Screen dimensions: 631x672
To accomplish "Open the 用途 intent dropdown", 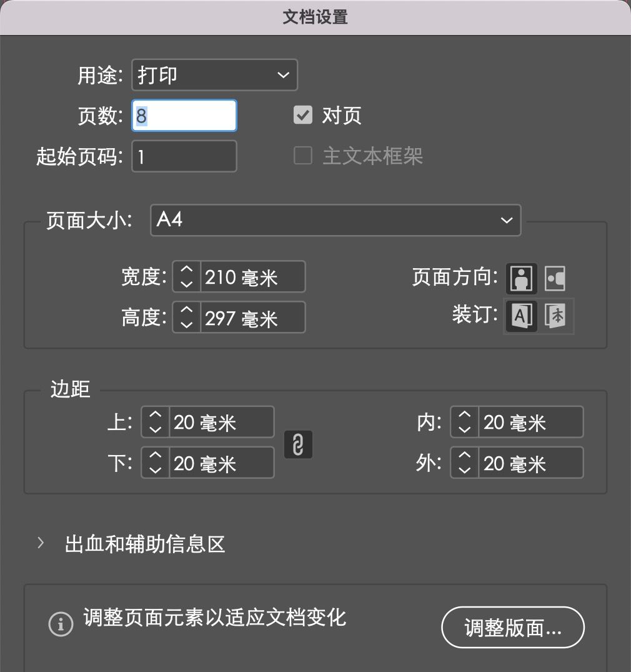I will point(214,75).
